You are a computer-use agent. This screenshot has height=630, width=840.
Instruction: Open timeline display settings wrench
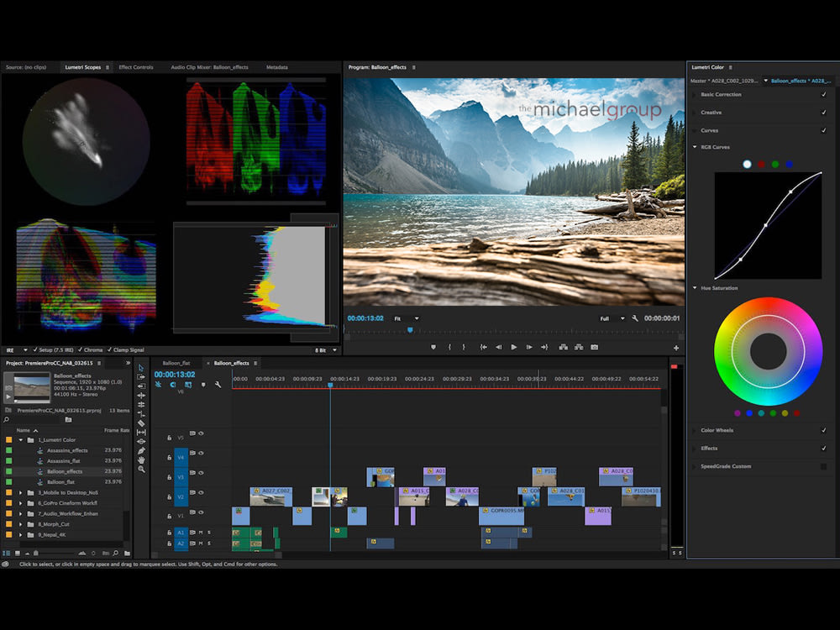tap(218, 385)
